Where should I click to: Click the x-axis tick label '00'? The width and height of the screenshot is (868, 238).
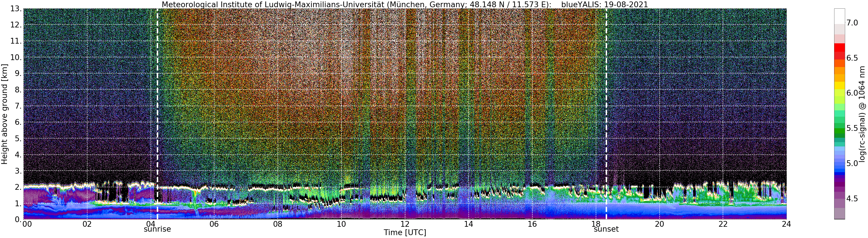pos(27,224)
